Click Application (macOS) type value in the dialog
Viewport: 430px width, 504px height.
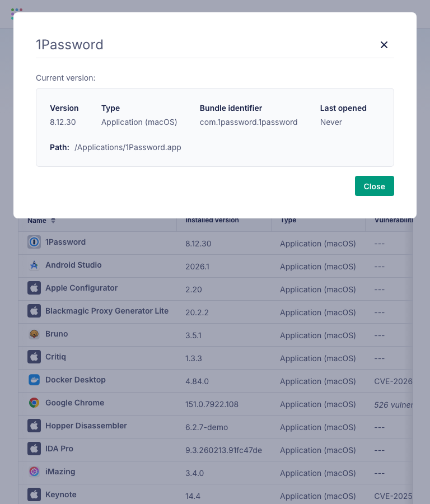click(x=139, y=122)
